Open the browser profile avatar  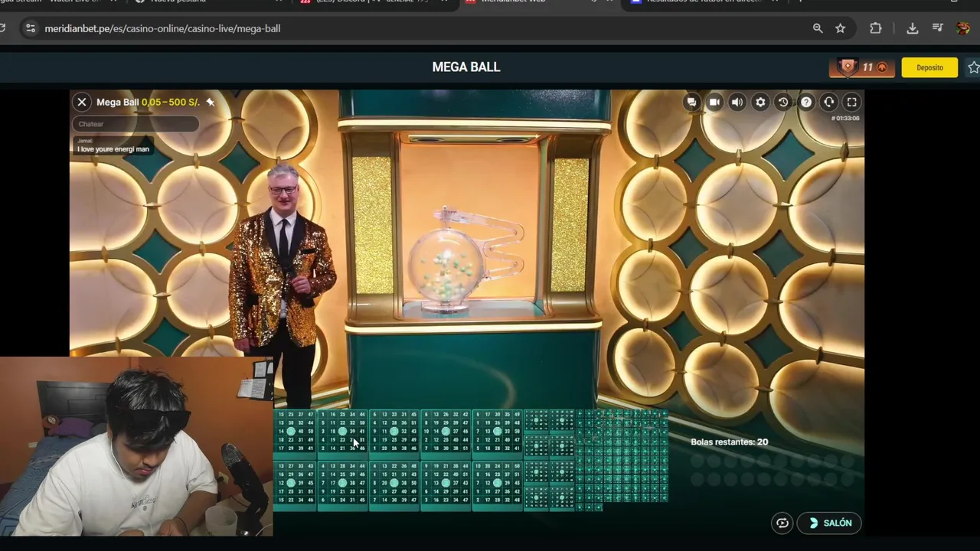click(963, 28)
